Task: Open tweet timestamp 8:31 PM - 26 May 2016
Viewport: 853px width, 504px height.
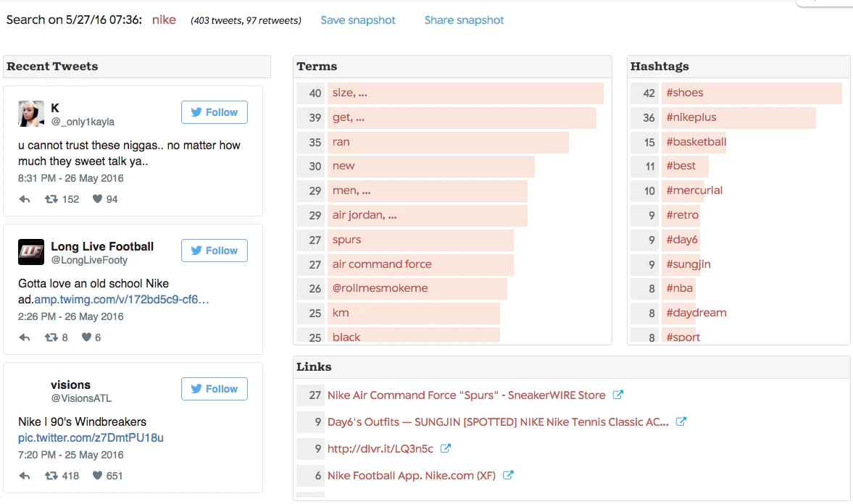Action: [71, 178]
